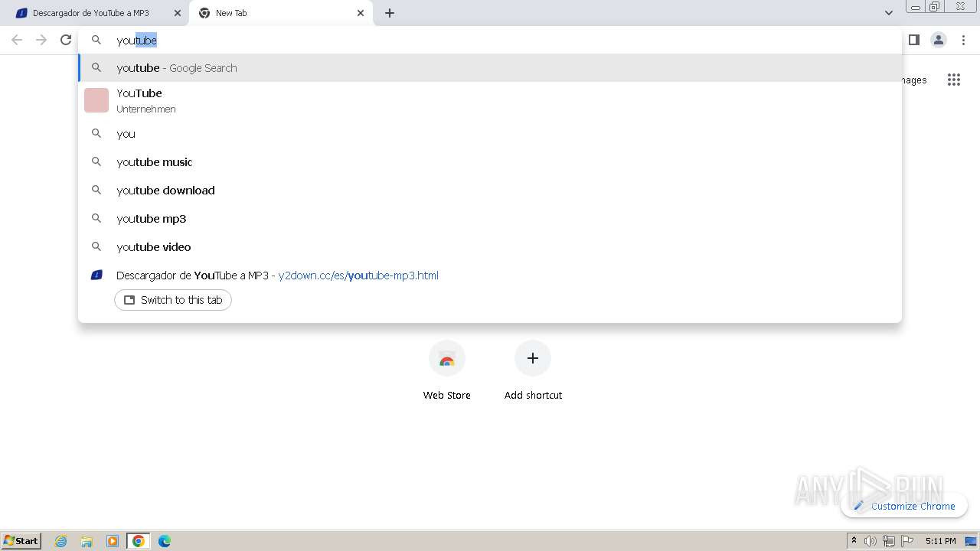Click the search icon beside 'youtube music'

point(96,162)
